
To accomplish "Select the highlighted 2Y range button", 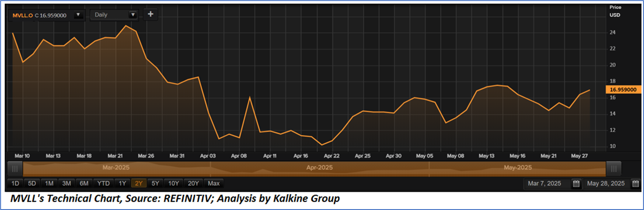I will pyautogui.click(x=139, y=183).
